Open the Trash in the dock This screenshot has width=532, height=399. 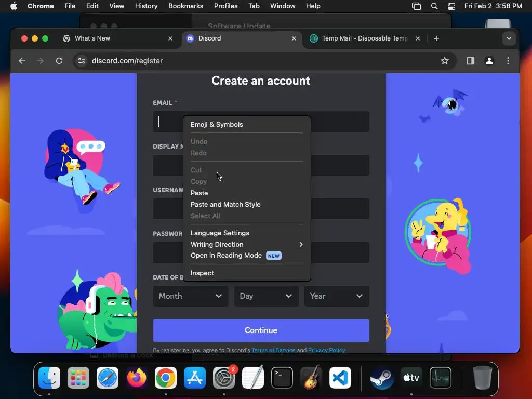coord(482,378)
